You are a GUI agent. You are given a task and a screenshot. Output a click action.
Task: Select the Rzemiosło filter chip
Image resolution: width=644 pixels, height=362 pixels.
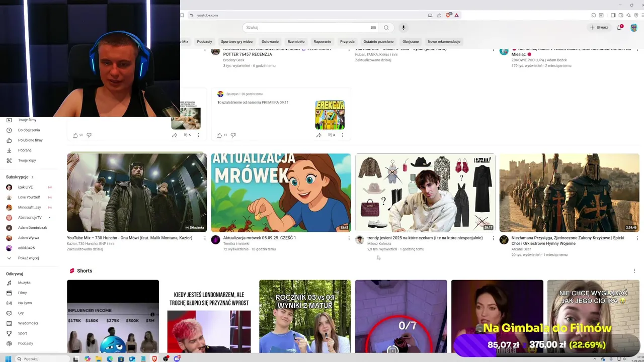(296, 42)
